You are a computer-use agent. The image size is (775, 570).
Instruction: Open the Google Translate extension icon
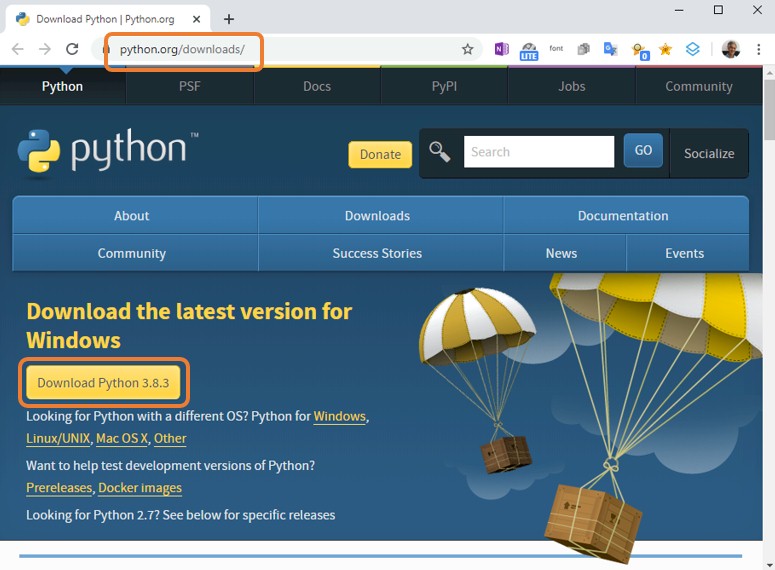click(x=610, y=49)
